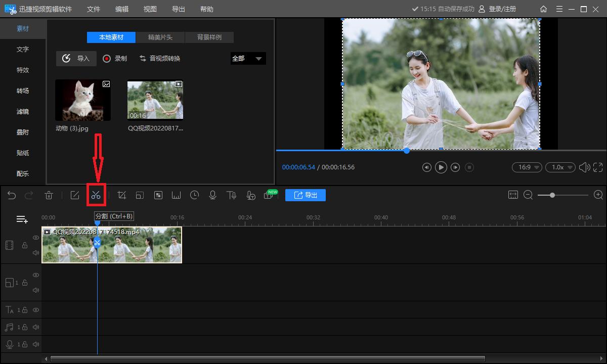
Task: Click the fit-timeline-to-window icon
Action: tap(513, 195)
